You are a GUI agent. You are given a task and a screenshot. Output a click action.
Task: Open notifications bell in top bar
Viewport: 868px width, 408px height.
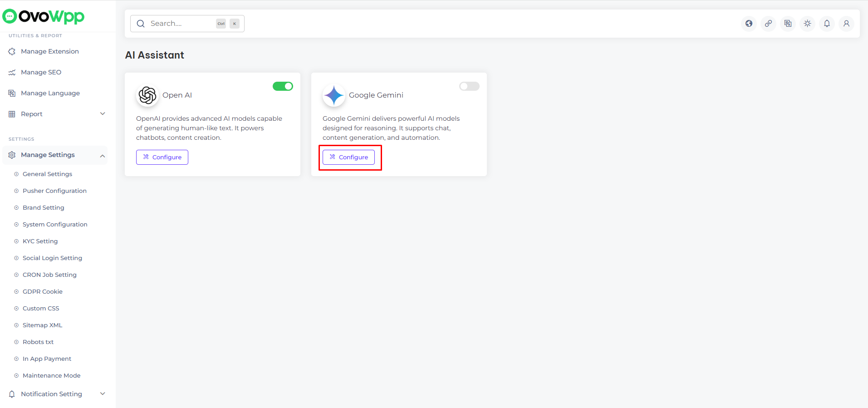coord(827,24)
